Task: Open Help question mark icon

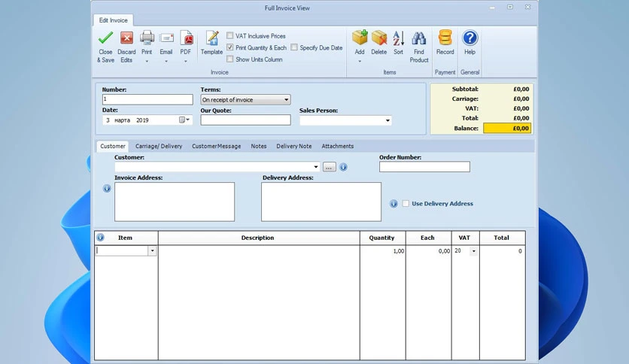Action: tap(469, 38)
